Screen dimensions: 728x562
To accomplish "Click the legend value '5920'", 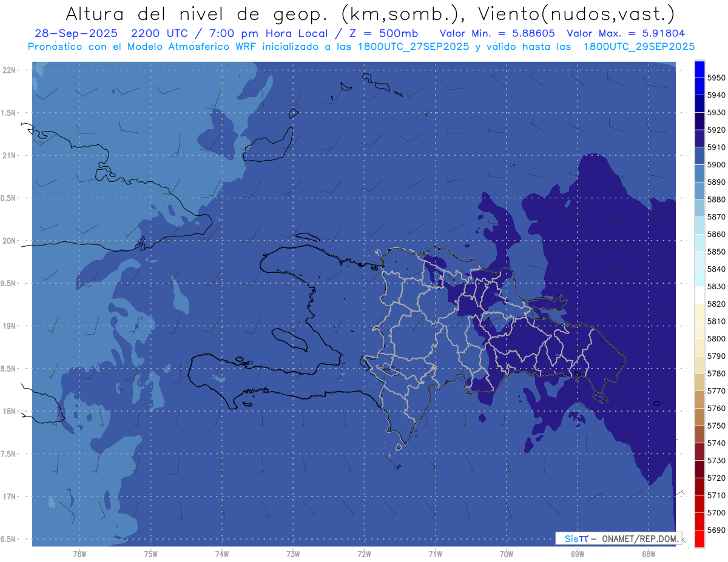I will point(716,130).
